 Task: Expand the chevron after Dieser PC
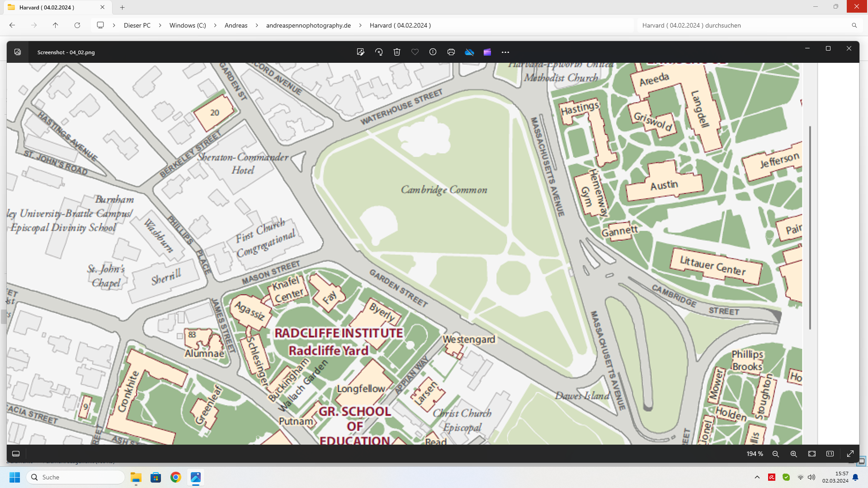[160, 25]
